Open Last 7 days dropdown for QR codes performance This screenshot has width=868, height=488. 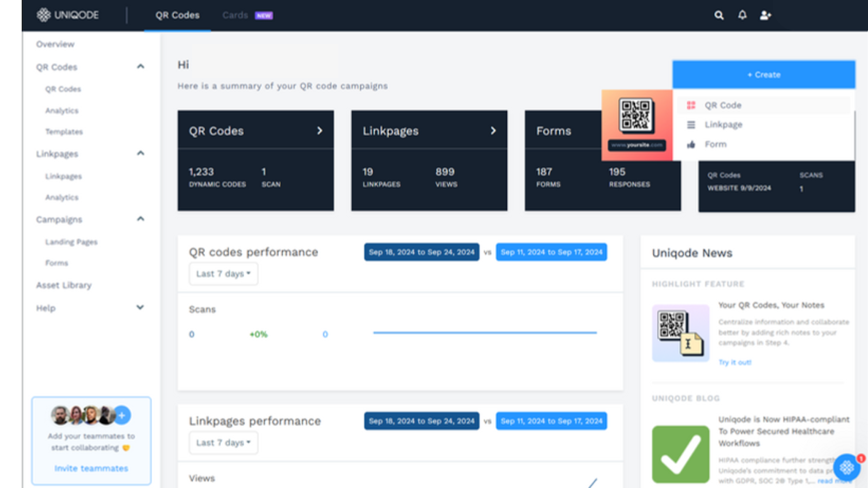[223, 274]
